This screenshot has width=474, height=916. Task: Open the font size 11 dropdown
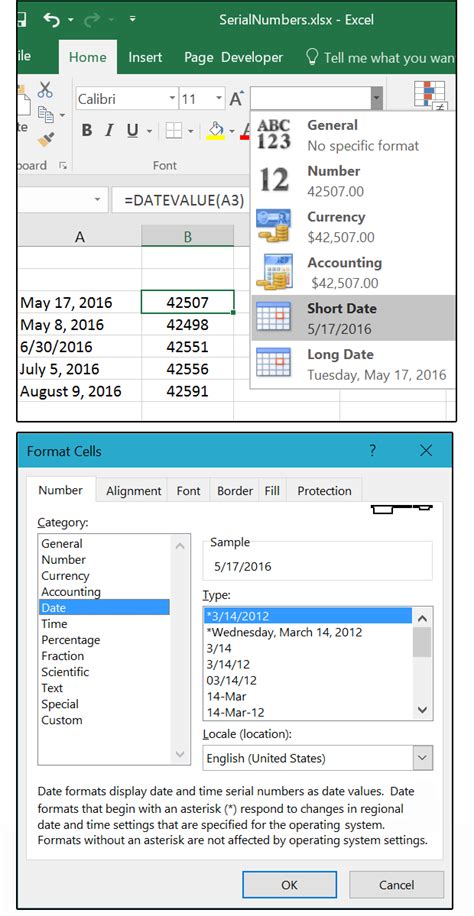click(219, 99)
